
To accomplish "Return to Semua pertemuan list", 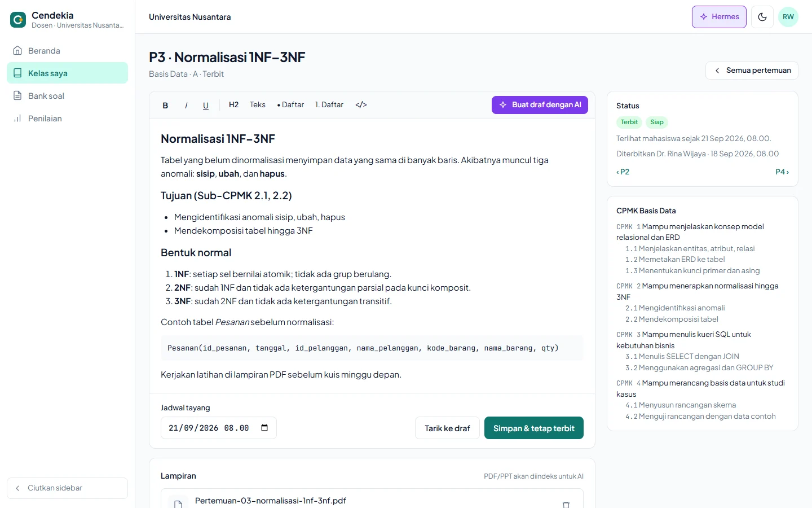I will (x=752, y=71).
